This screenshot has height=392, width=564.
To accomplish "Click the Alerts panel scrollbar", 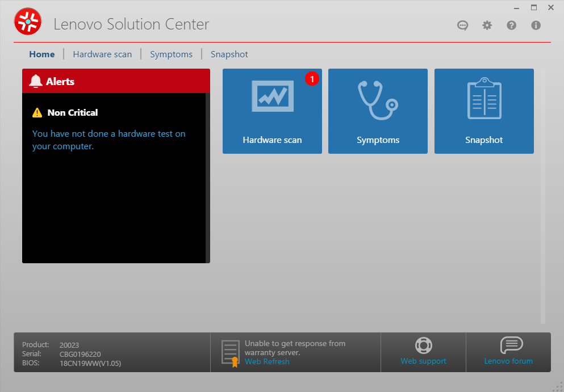I will pyautogui.click(x=208, y=178).
